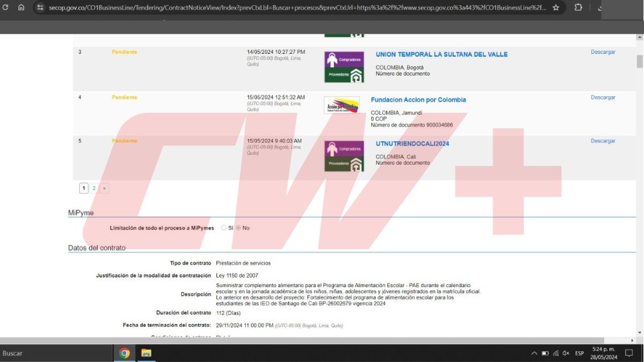The width and height of the screenshot is (644, 362).
Task: Click date 14/05/2024 10:27:27 PM
Action: point(276,52)
